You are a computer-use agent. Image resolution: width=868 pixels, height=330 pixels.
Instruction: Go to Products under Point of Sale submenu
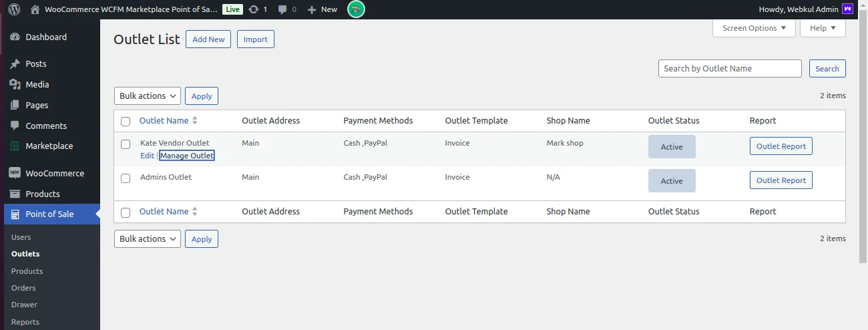point(27,271)
